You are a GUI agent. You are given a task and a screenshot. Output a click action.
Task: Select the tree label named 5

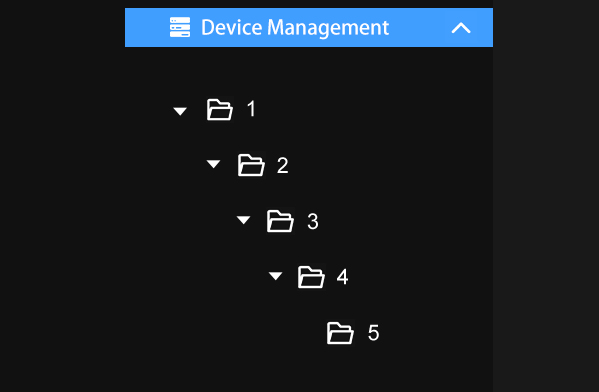(x=373, y=333)
